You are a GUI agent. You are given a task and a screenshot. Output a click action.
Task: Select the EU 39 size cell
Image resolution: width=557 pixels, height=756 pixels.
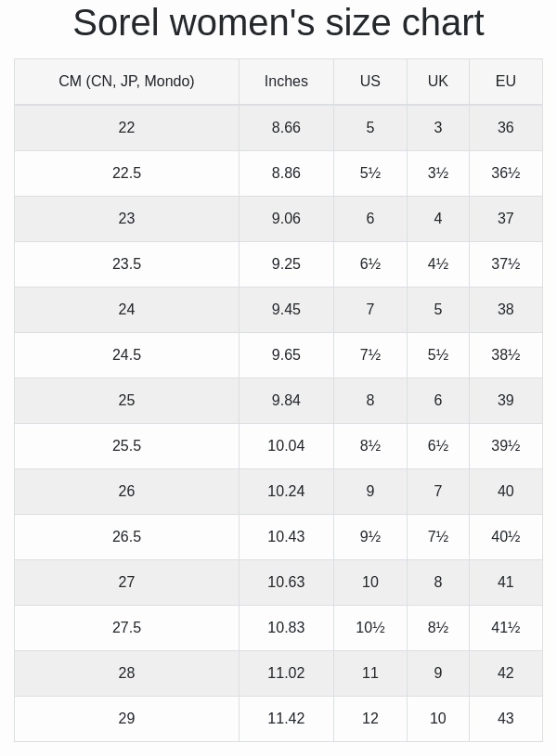505,401
